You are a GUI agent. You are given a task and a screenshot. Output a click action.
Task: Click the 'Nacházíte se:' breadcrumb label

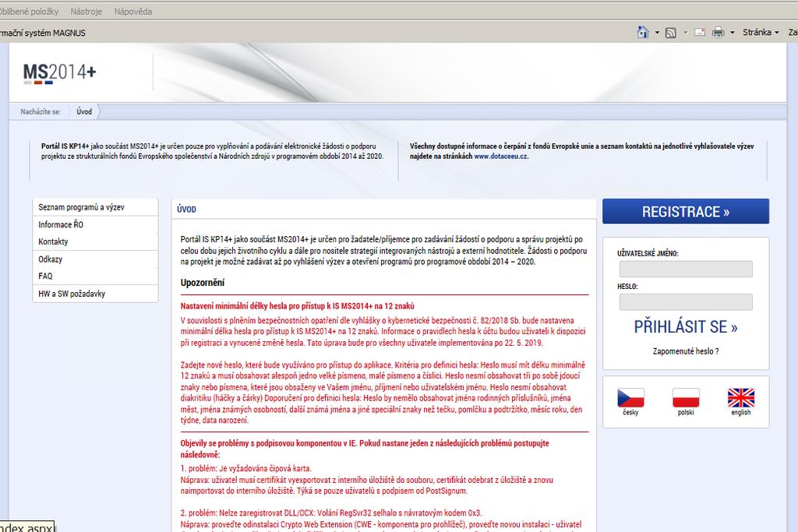point(41,111)
